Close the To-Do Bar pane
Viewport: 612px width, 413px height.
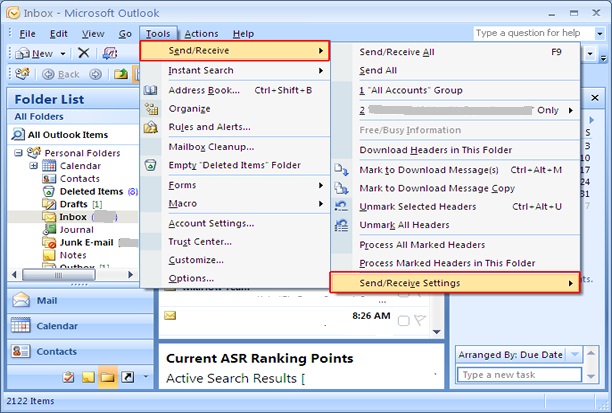594,98
